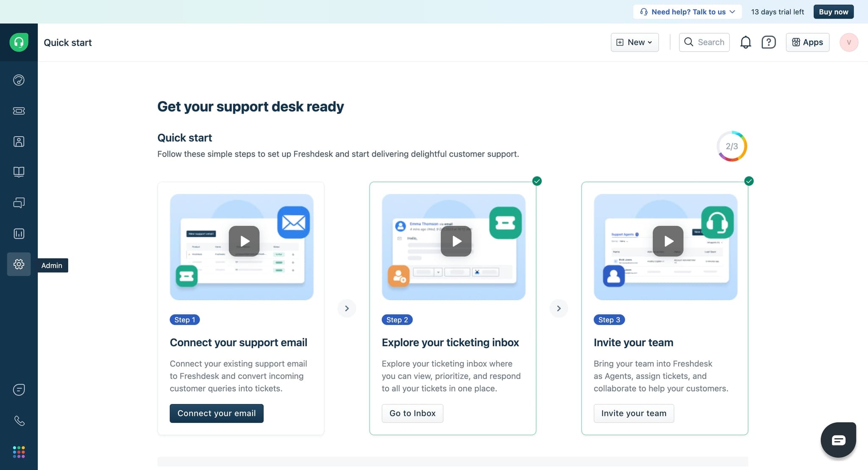Open the Solutions knowledge base icon
This screenshot has width=868, height=470.
(19, 172)
